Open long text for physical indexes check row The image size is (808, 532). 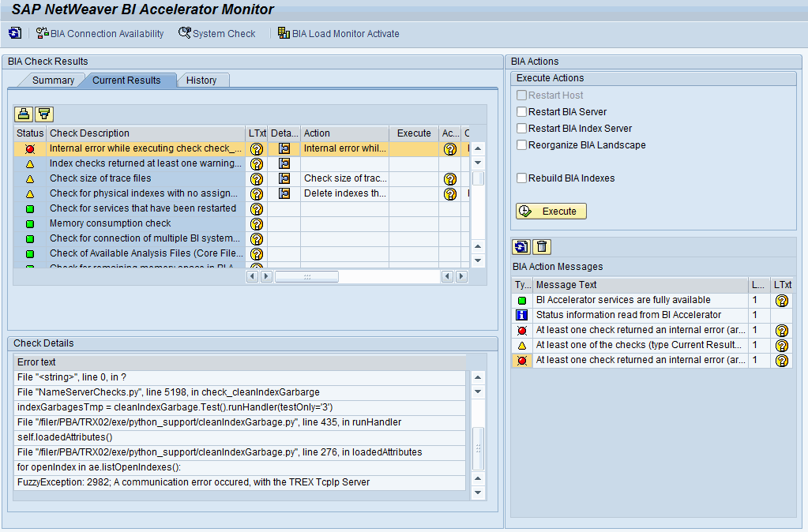pos(257,193)
